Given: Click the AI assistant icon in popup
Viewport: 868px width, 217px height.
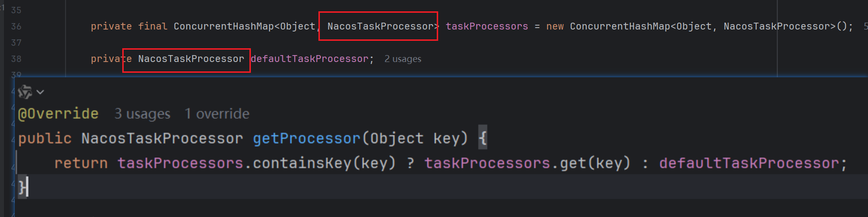Looking at the screenshot, I should point(25,92).
